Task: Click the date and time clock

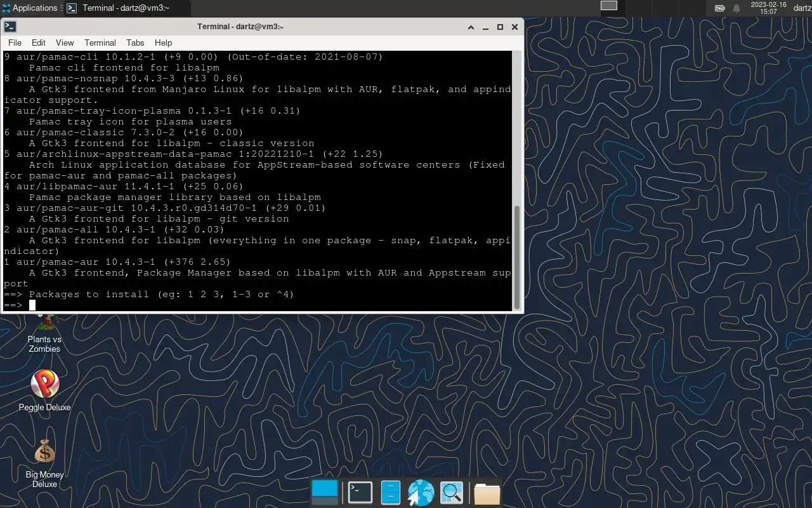Action: click(768, 8)
